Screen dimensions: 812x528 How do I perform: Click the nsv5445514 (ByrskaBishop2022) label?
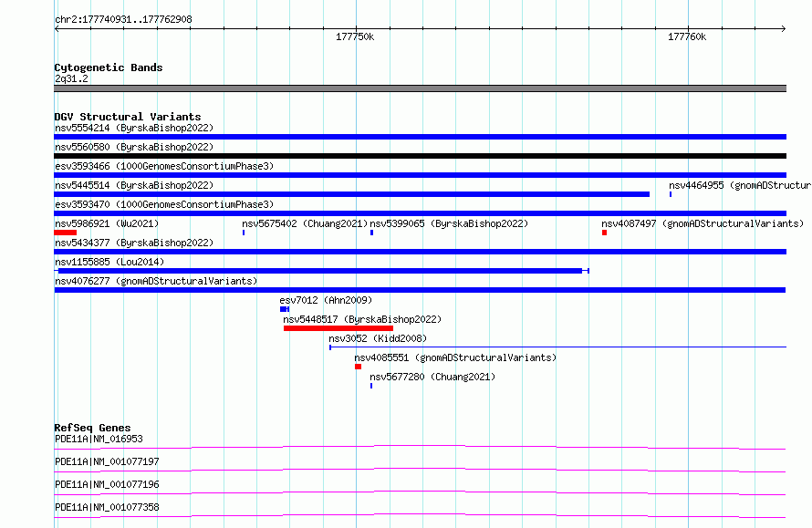point(134,185)
